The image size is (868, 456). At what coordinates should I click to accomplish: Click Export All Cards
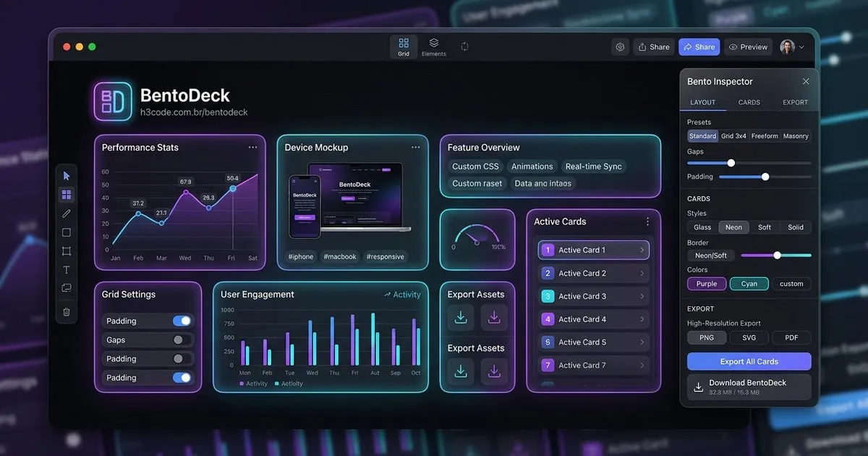[x=749, y=361]
